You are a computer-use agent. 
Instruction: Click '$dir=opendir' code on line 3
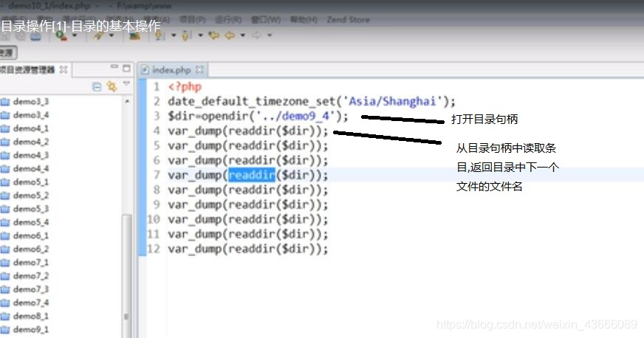click(x=208, y=116)
